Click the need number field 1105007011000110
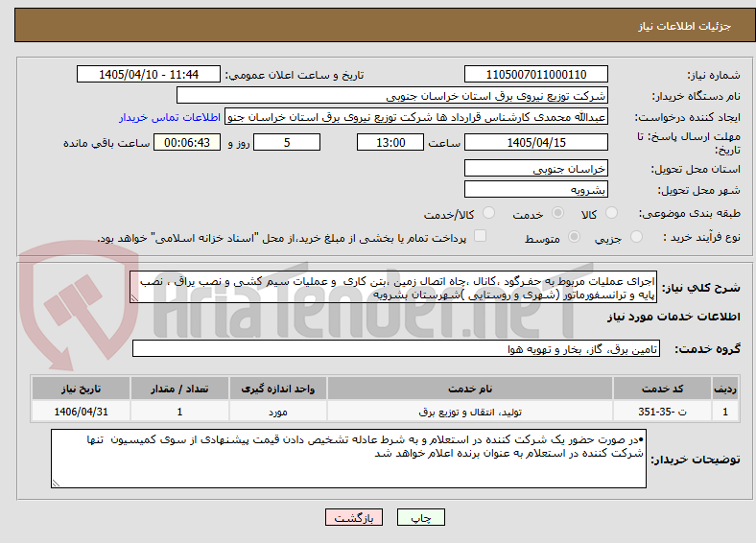The height and width of the screenshot is (543, 756). tap(536, 74)
